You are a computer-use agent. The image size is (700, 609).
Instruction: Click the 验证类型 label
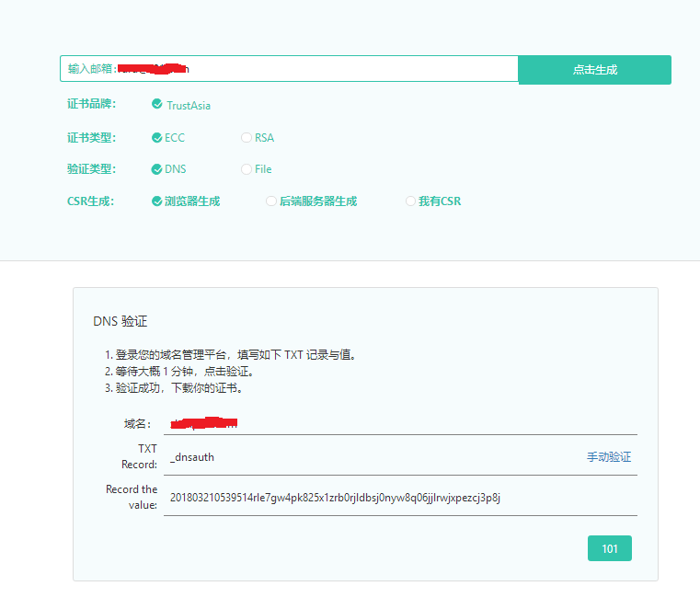coord(91,169)
